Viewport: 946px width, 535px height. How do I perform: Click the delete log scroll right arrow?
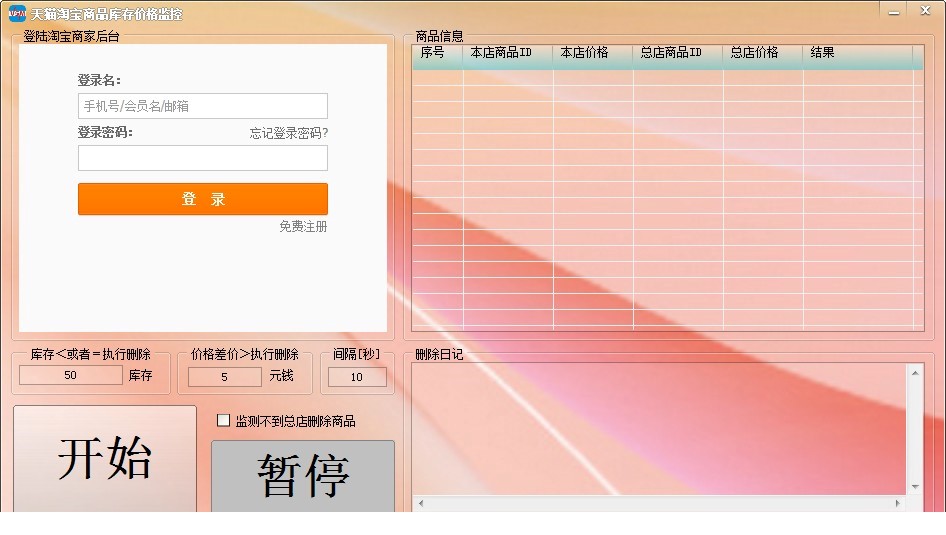tap(898, 503)
